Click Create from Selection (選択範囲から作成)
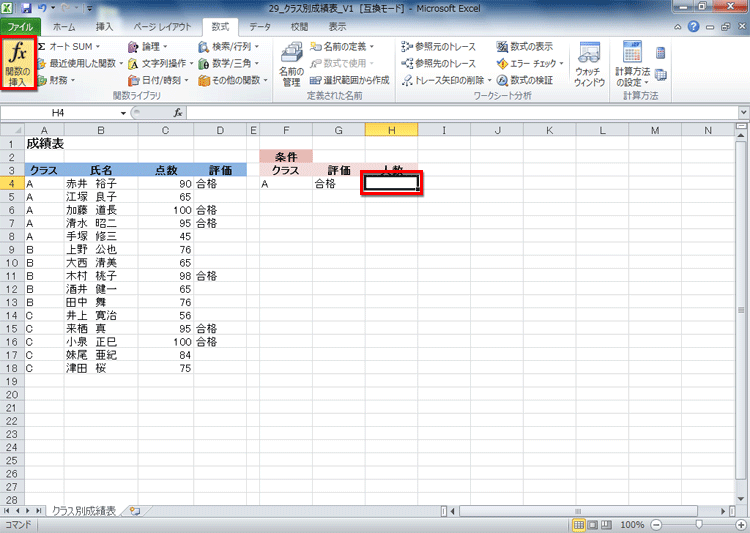 click(350, 80)
